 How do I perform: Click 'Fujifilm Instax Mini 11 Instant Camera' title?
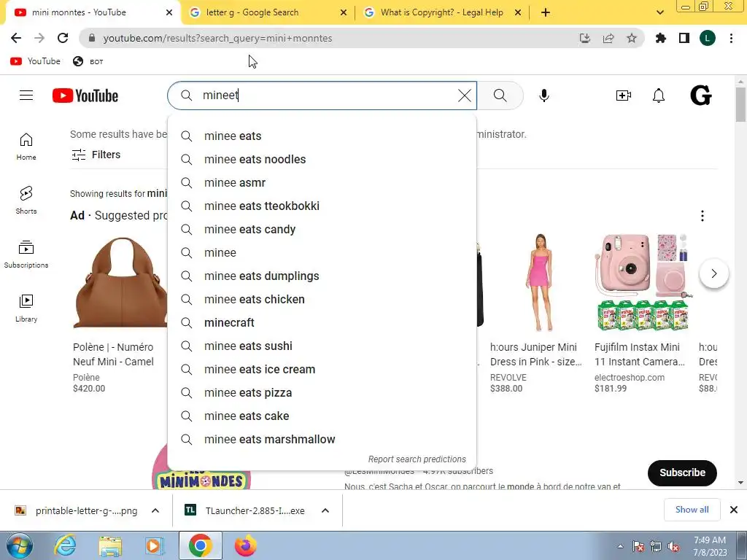click(x=639, y=355)
